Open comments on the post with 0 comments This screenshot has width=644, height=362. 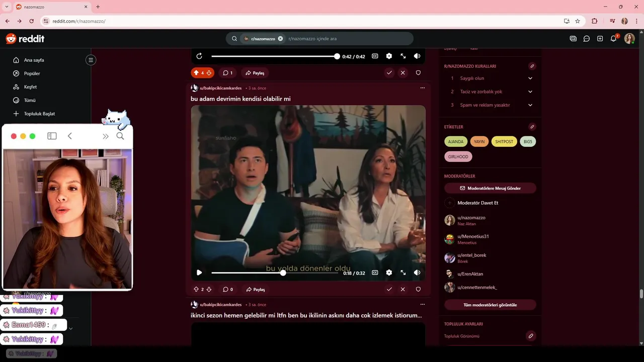pyautogui.click(x=228, y=290)
